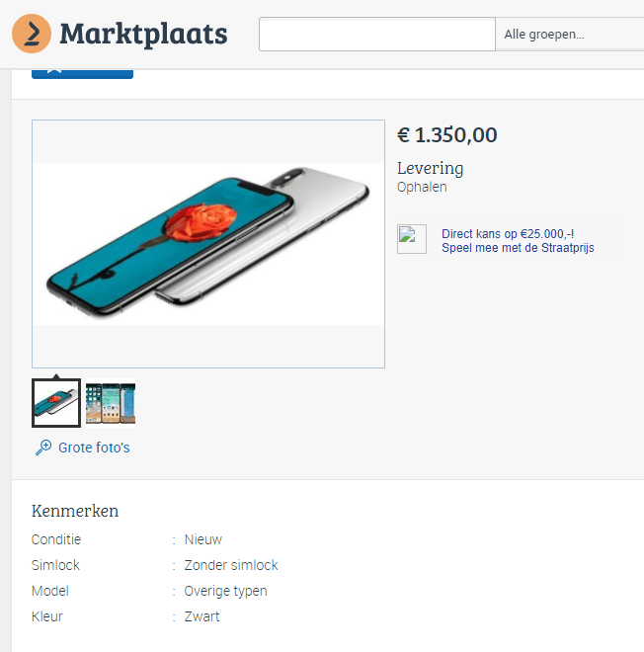Click the 'Zwart' color value
The image size is (644, 652).
(x=202, y=616)
